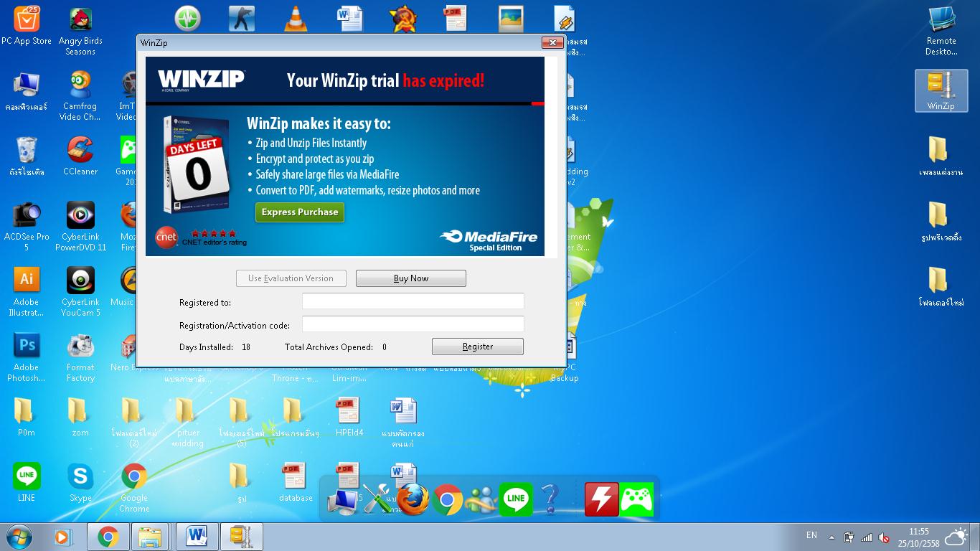Image resolution: width=980 pixels, height=551 pixels.
Task: Select the Skype desktop shortcut
Action: (x=80, y=482)
